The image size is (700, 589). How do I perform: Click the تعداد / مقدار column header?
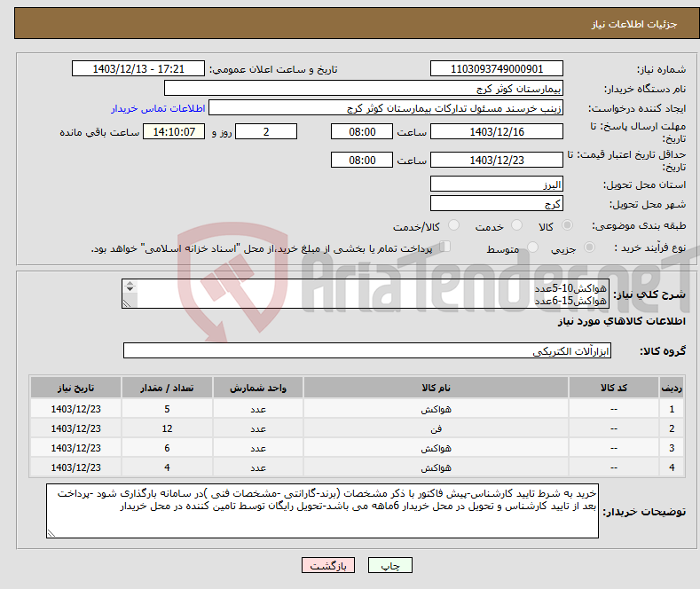tap(167, 388)
